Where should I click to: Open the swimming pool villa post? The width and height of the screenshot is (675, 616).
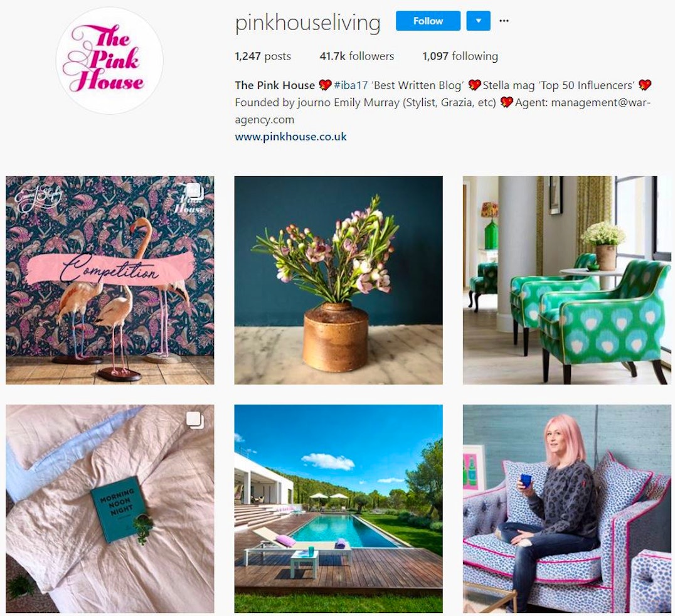(x=338, y=508)
